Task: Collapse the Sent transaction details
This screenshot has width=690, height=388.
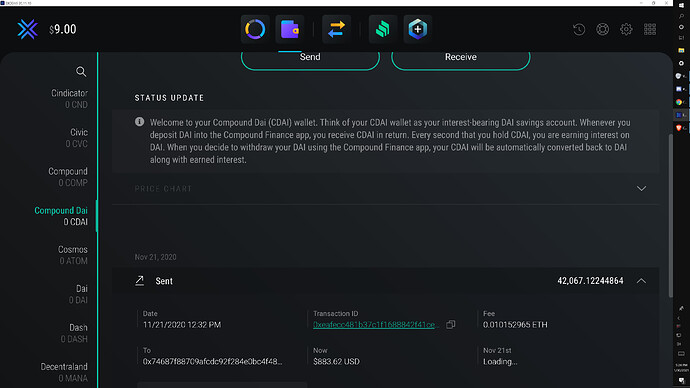Action: tap(641, 281)
